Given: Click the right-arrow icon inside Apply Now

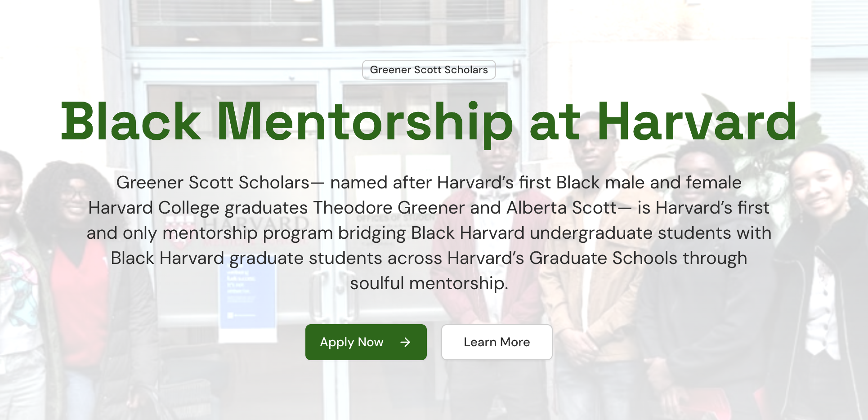Looking at the screenshot, I should tap(405, 342).
